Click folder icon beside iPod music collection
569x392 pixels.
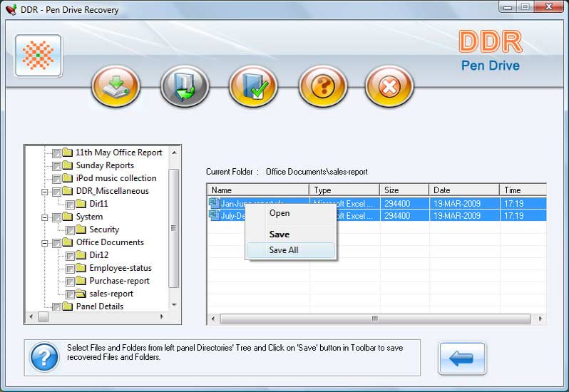[68, 177]
